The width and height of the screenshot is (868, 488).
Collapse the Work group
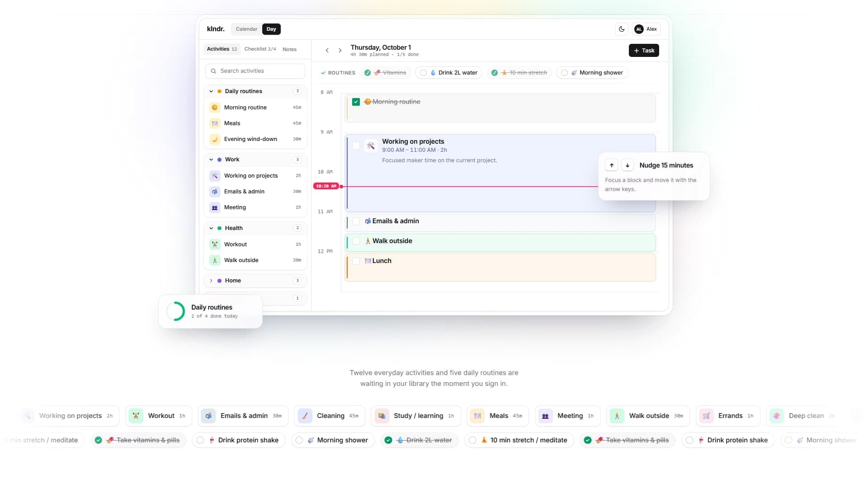(x=211, y=160)
